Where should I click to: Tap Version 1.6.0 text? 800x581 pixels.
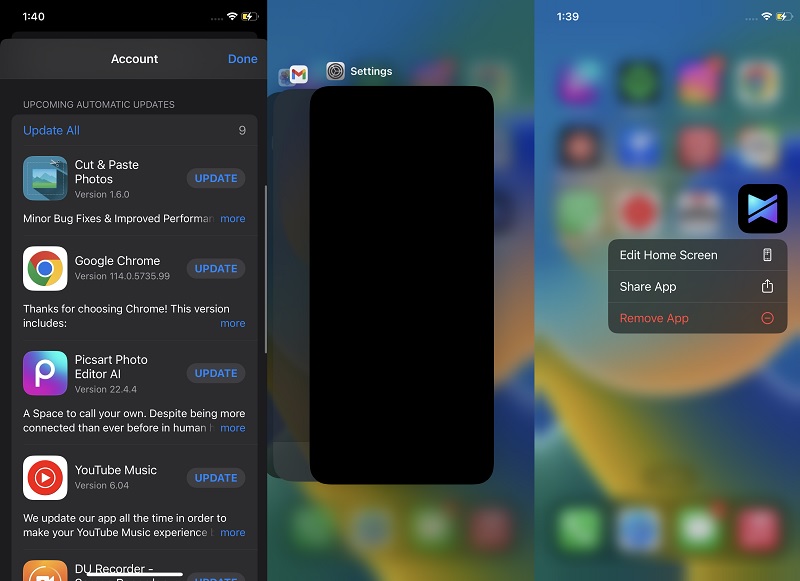tap(102, 194)
